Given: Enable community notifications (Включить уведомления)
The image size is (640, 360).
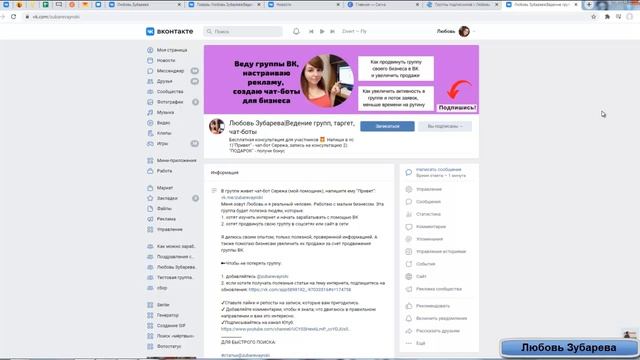Looking at the screenshot, I should pos(441,318).
